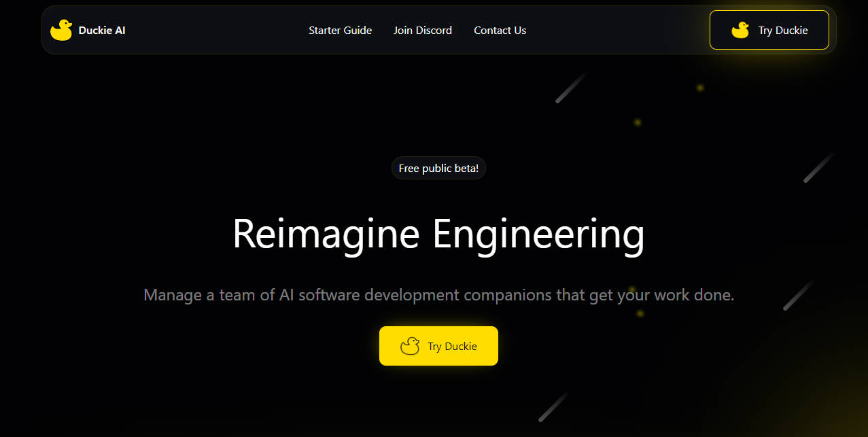Image resolution: width=868 pixels, height=437 pixels.
Task: Go to the Contact Us link
Action: coord(500,30)
